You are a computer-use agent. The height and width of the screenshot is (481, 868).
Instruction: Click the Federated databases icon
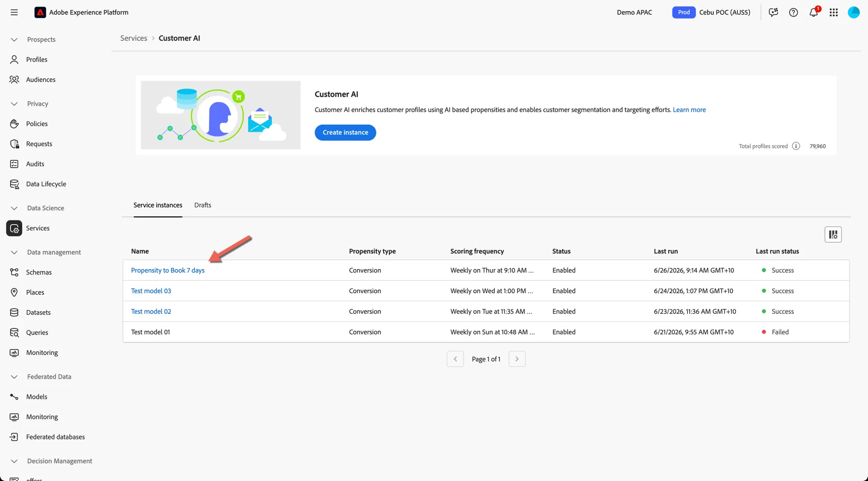(x=15, y=437)
